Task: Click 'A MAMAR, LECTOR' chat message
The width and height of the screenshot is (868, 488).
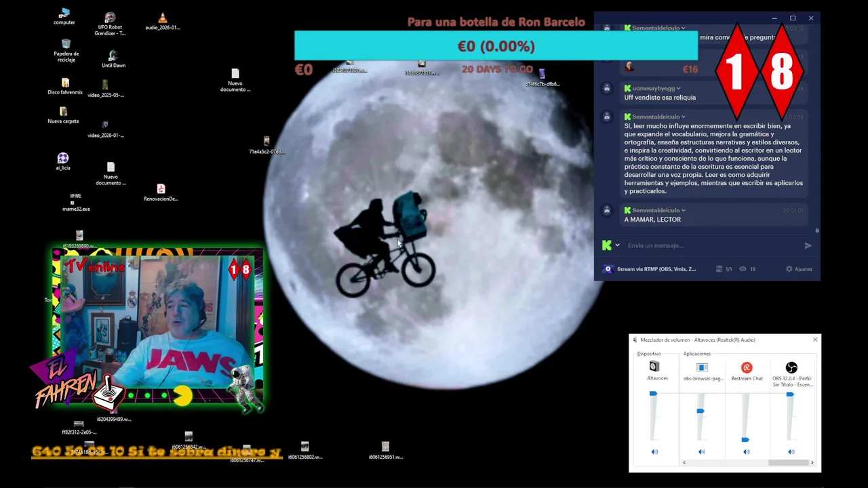Action: 652,220
